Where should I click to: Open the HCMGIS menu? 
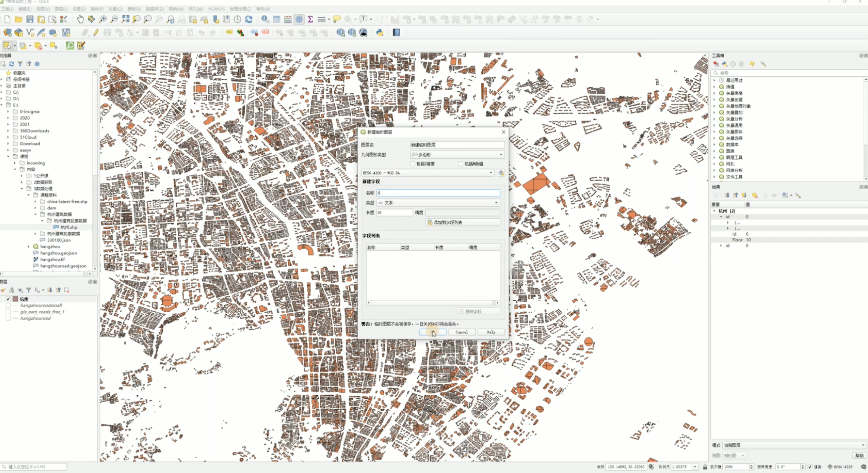tap(216, 9)
